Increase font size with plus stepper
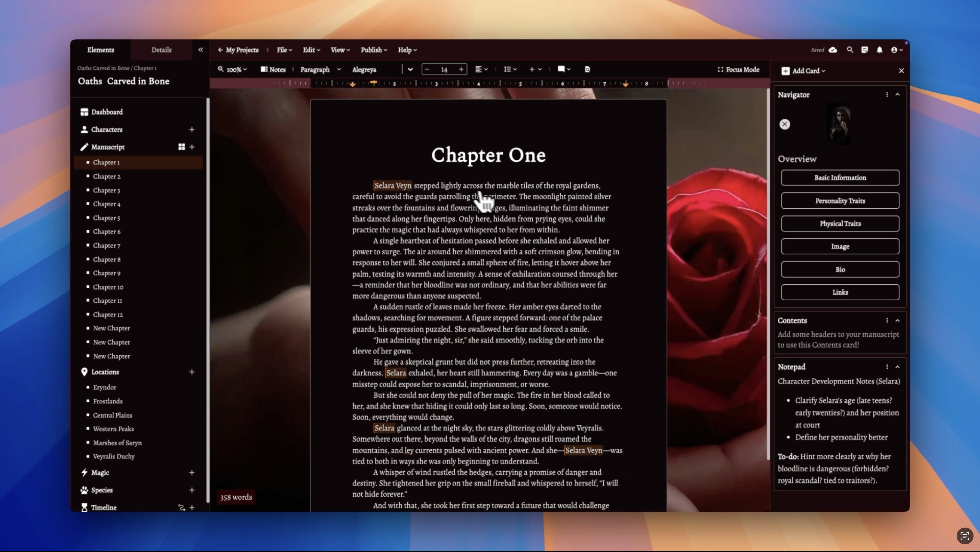Viewport: 980px width, 552px height. pos(461,69)
